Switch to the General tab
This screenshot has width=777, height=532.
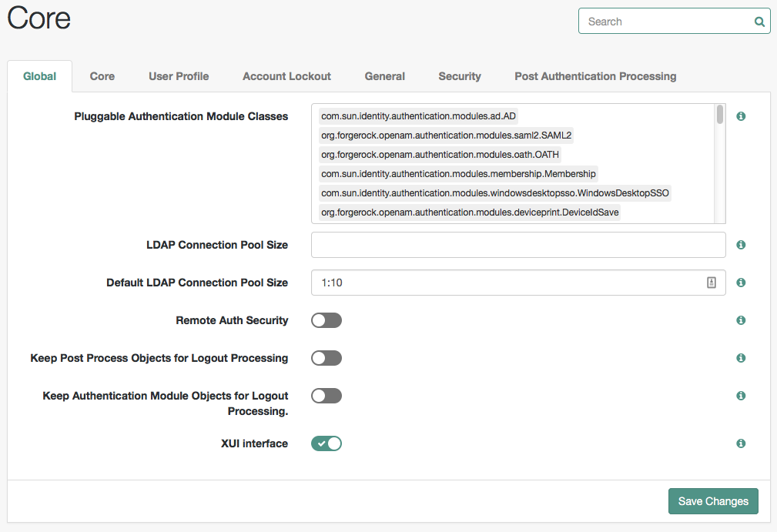tap(384, 76)
